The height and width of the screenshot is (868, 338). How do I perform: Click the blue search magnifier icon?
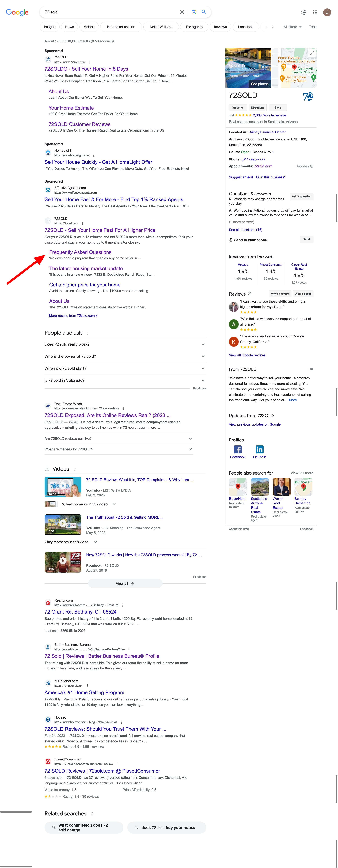point(204,12)
